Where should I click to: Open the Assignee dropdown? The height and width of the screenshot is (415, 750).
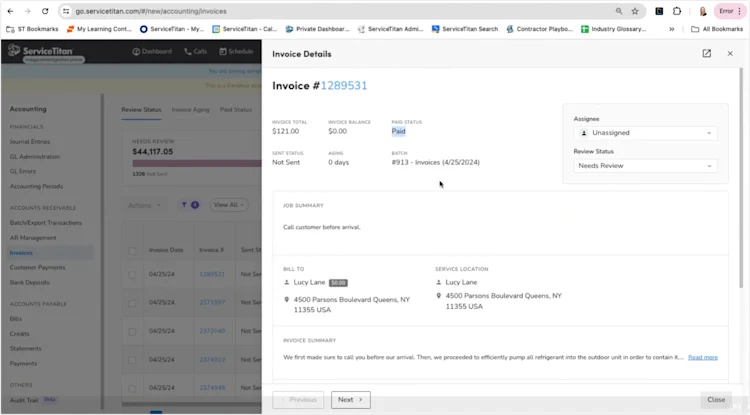point(645,133)
